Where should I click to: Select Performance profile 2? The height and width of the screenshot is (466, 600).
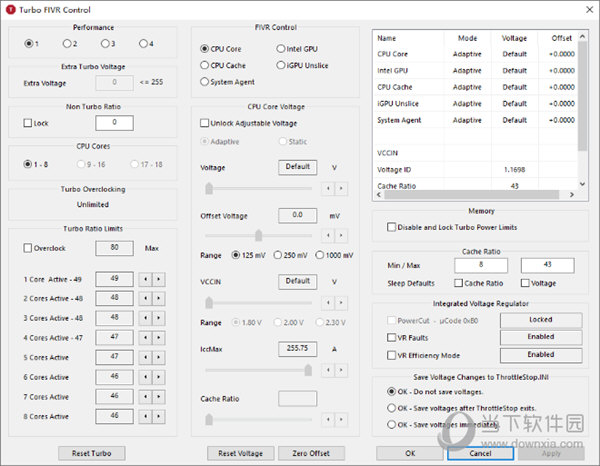pos(70,44)
